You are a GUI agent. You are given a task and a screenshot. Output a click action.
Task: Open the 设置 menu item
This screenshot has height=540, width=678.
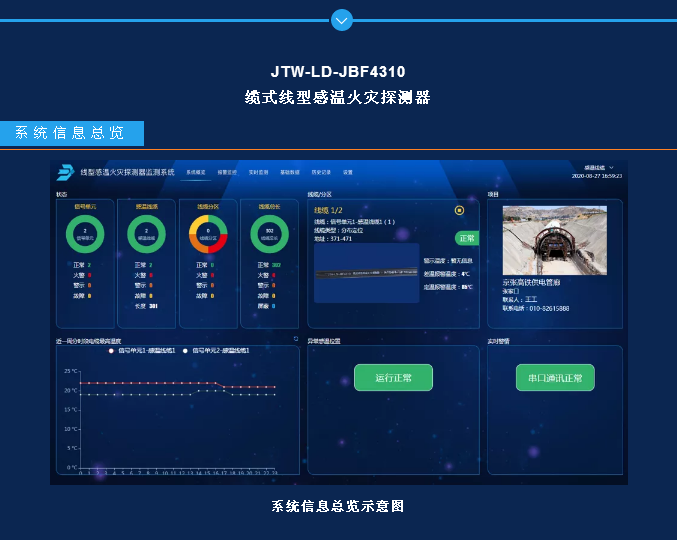coord(348,172)
